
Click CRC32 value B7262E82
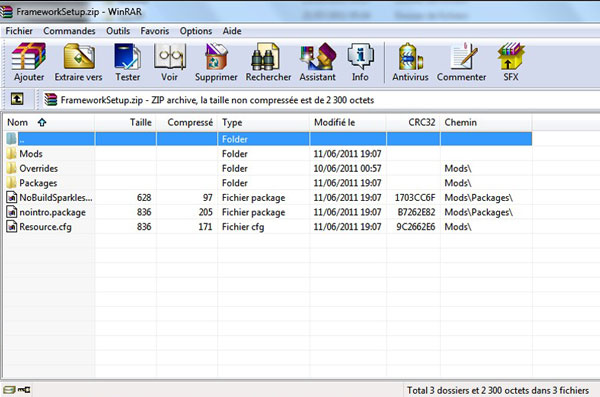(x=416, y=212)
